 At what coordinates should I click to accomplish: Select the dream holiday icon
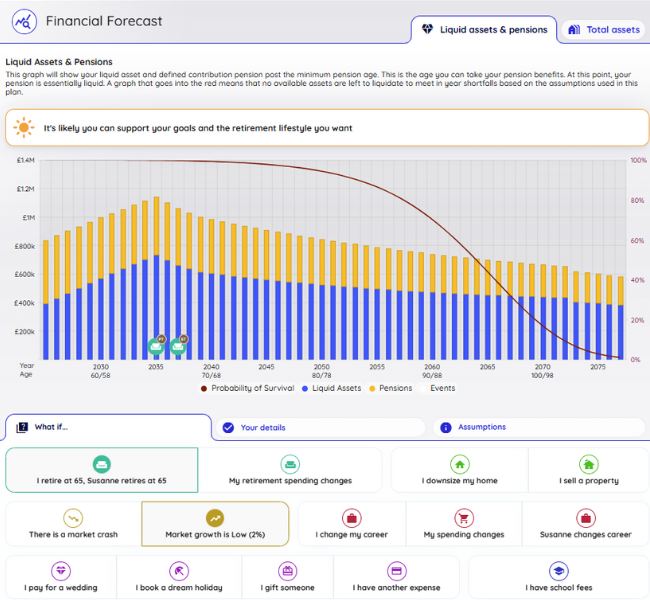(x=179, y=571)
